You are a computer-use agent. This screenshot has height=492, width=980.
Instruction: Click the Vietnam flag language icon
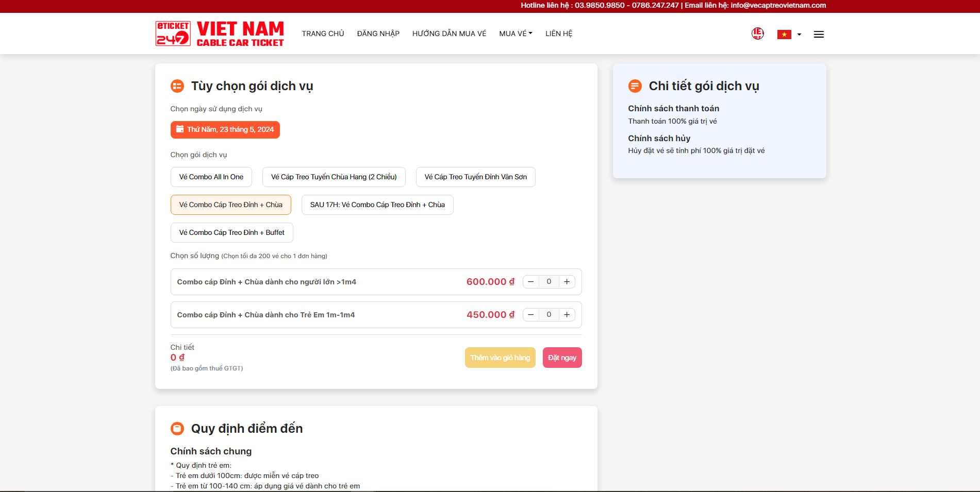tap(784, 35)
